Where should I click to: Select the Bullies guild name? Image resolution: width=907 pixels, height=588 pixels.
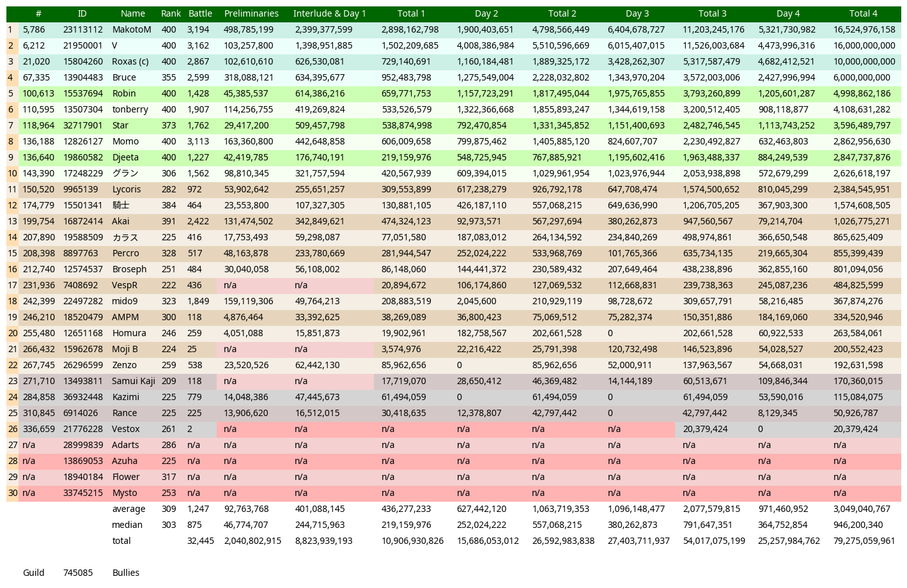point(126,573)
